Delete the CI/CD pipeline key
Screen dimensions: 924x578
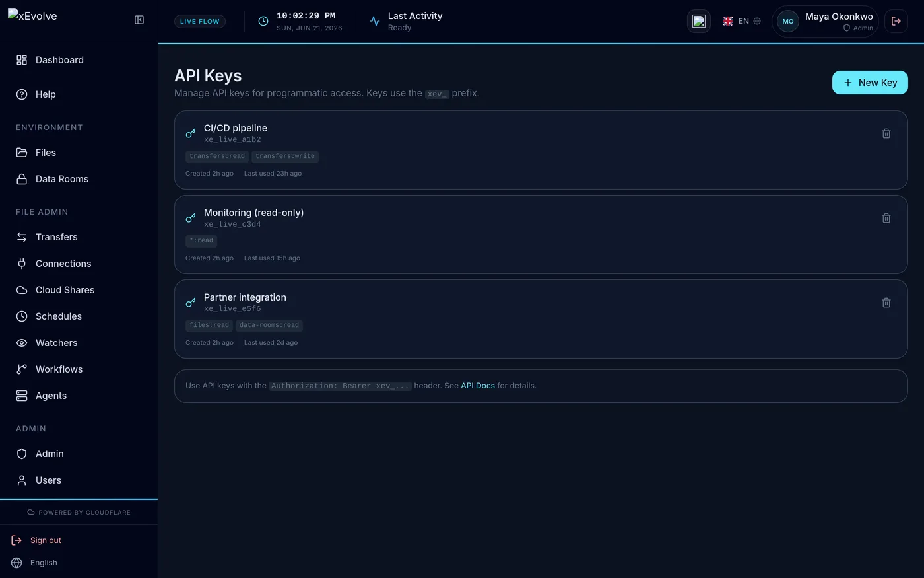tap(886, 133)
